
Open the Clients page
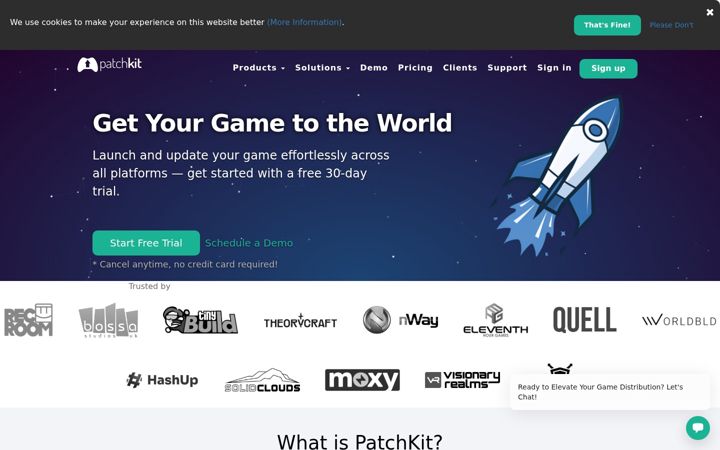click(x=460, y=68)
